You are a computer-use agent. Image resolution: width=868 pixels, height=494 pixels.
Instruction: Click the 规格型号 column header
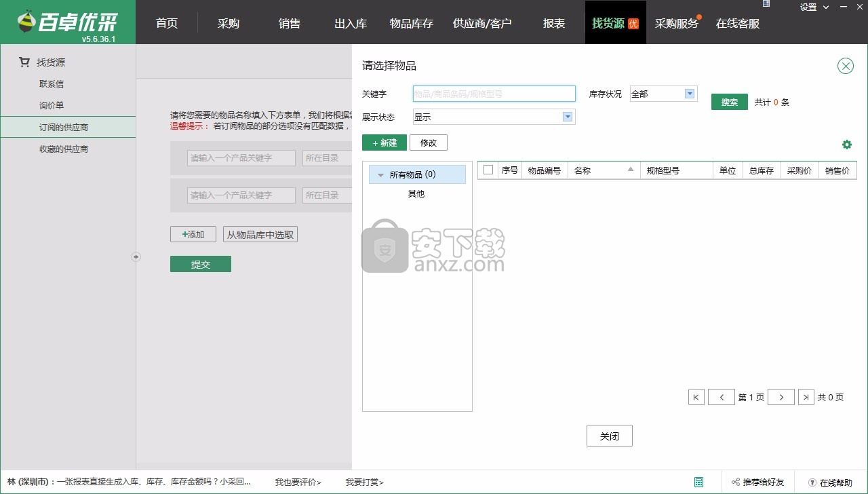pyautogui.click(x=677, y=170)
